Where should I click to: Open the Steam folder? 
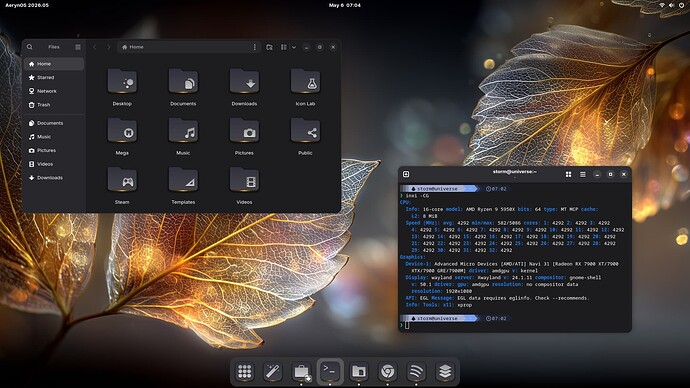(122, 180)
